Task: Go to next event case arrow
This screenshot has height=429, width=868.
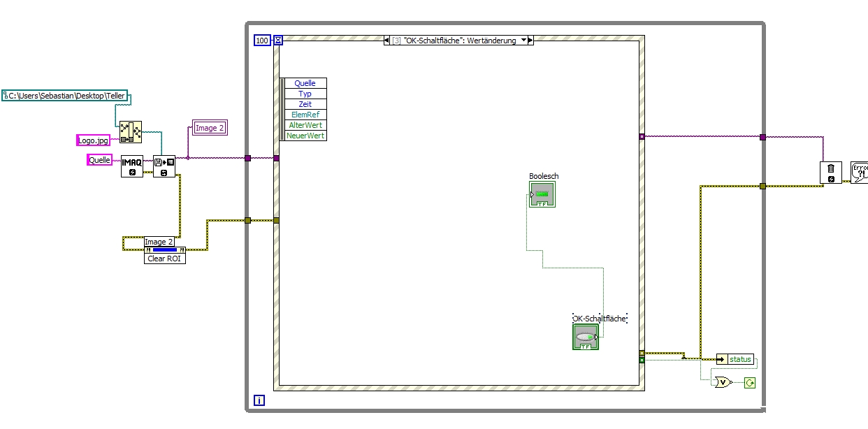Action: 530,41
